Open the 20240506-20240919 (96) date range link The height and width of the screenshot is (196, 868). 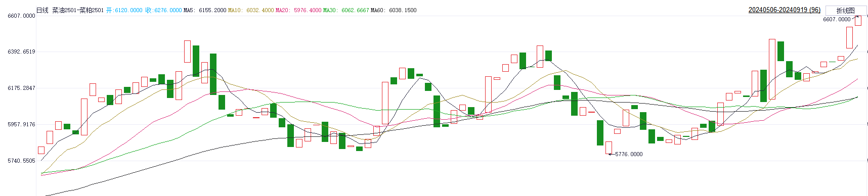(785, 10)
